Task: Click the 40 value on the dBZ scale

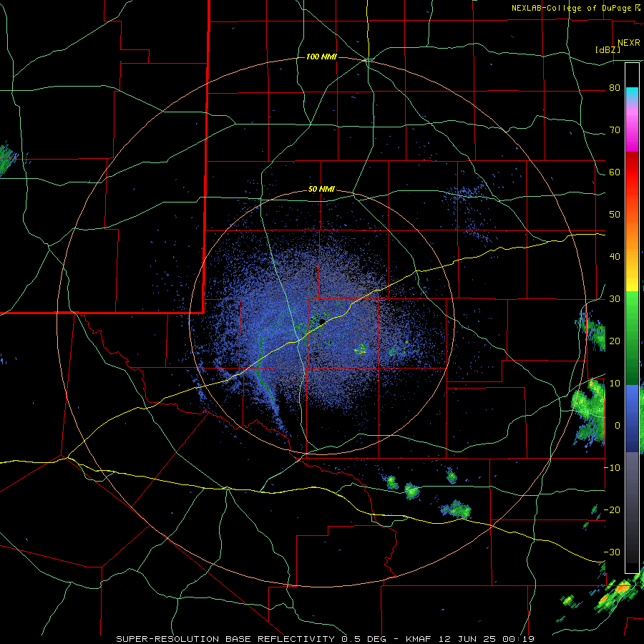Action: pos(615,257)
